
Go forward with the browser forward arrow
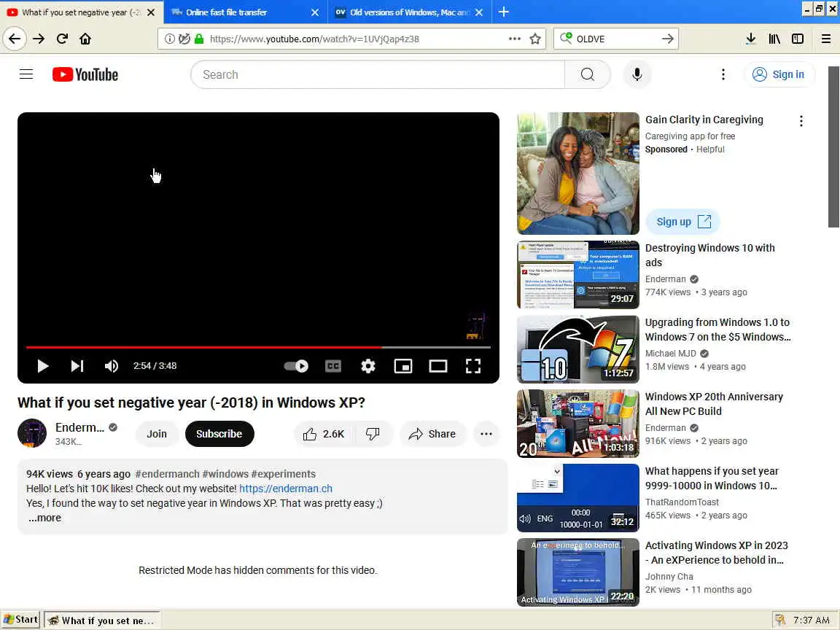point(39,39)
